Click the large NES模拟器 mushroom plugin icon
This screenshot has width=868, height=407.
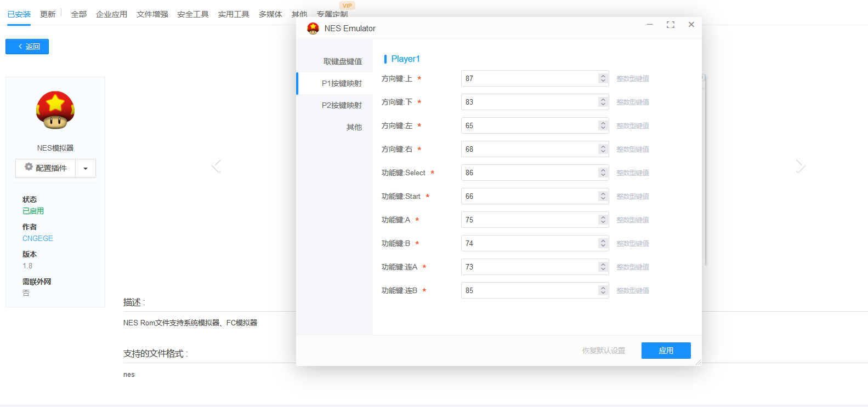tap(55, 110)
